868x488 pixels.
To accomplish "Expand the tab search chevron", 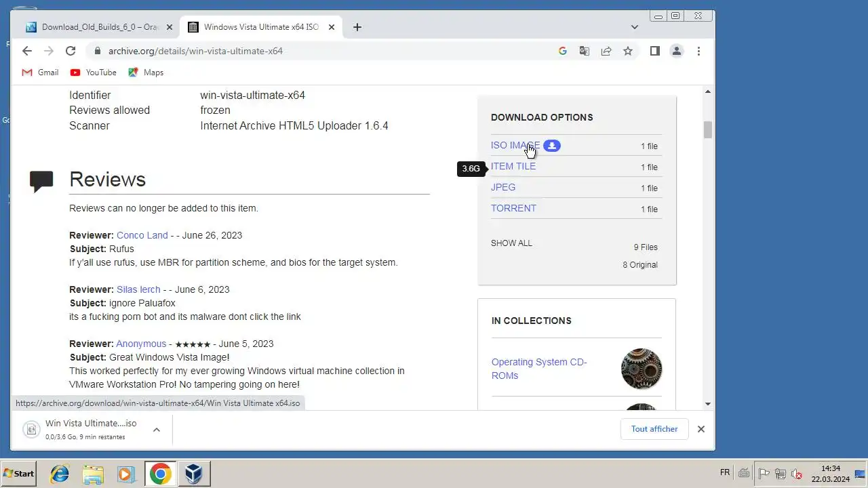I will tap(635, 27).
